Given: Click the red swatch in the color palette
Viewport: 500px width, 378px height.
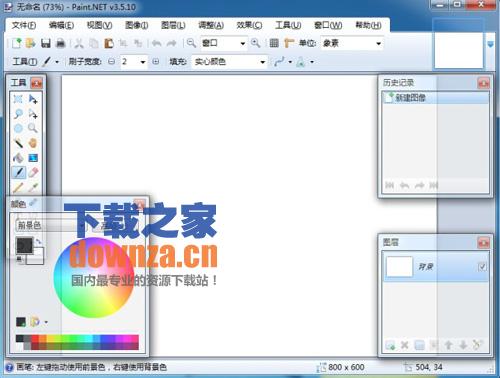Looking at the screenshot, I should [x=35, y=339].
